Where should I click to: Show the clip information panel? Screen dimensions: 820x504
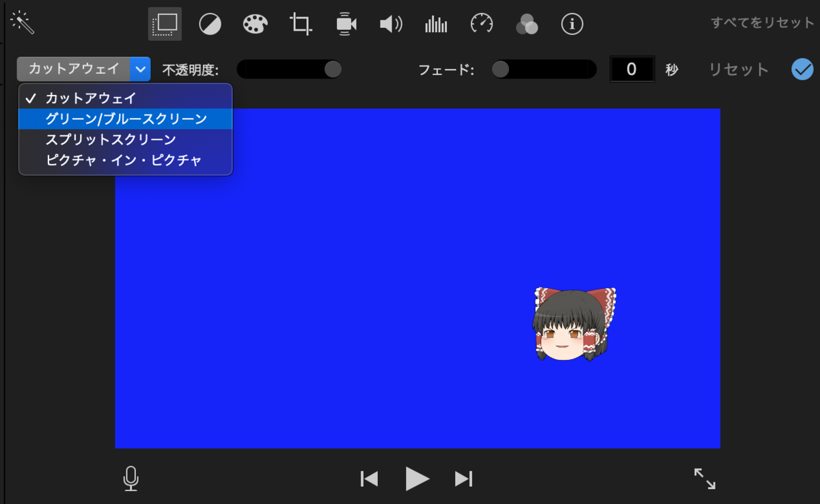coord(572,24)
